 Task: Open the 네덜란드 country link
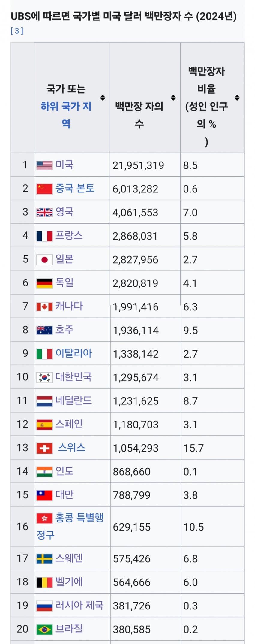[73, 400]
